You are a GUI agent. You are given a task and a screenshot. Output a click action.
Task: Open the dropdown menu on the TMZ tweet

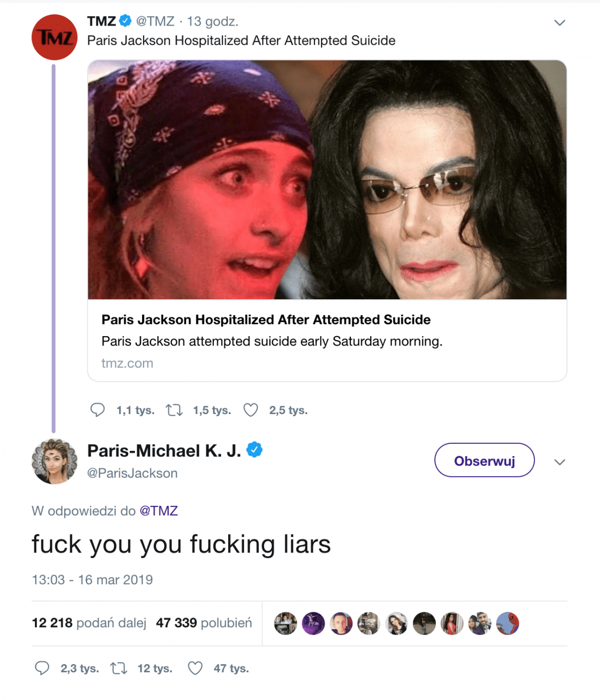(x=559, y=23)
